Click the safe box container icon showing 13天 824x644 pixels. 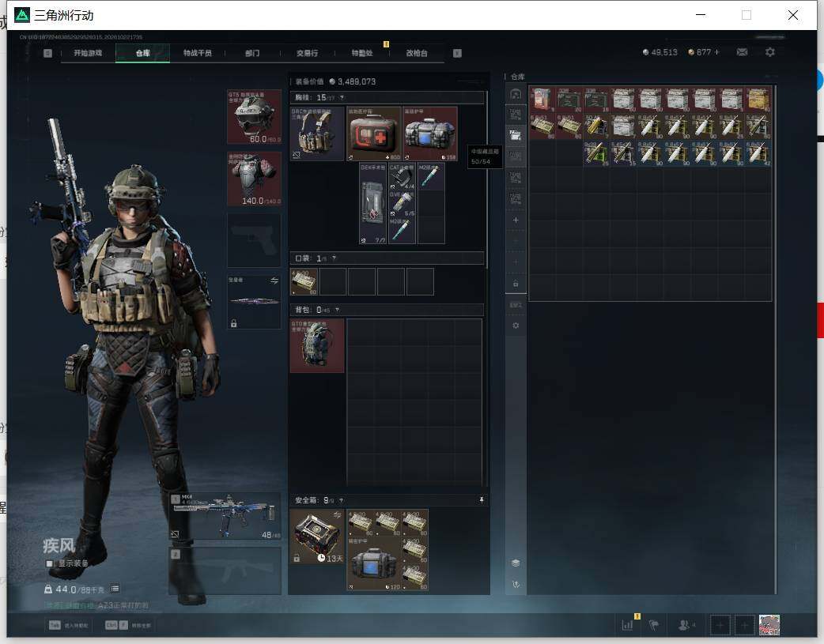click(317, 537)
